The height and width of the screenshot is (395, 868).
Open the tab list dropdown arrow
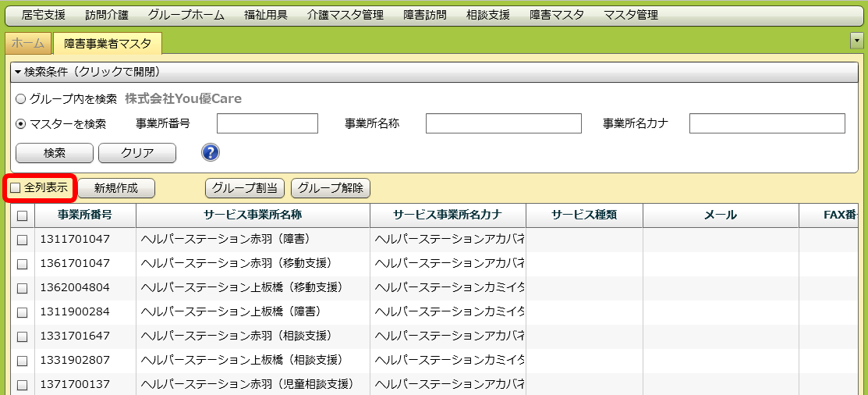(856, 41)
